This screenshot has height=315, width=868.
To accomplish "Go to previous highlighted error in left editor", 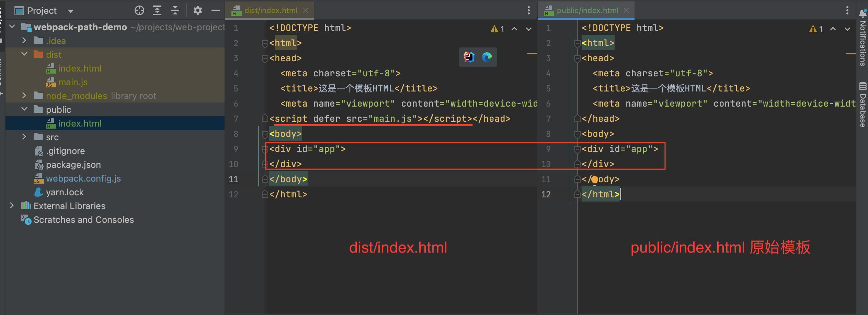I will (x=514, y=29).
